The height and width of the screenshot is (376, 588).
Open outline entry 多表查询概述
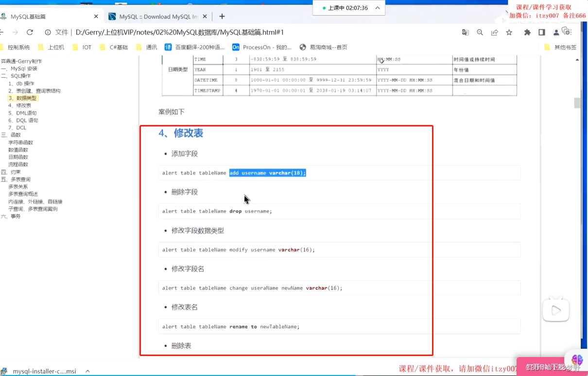point(23,194)
